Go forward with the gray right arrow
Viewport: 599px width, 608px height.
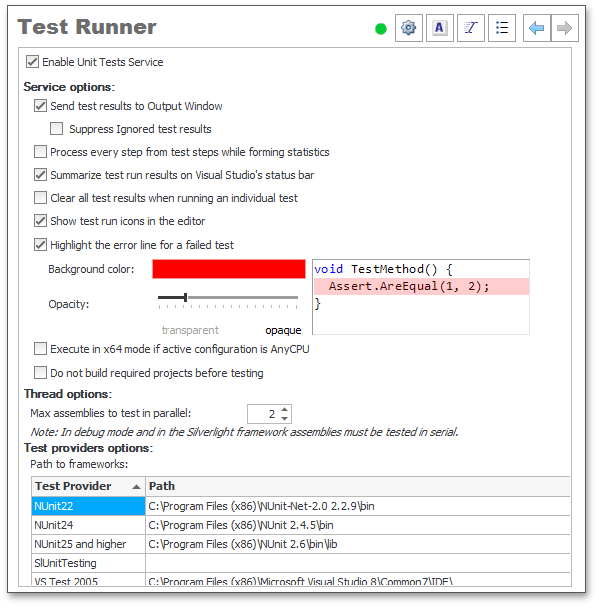[x=564, y=28]
